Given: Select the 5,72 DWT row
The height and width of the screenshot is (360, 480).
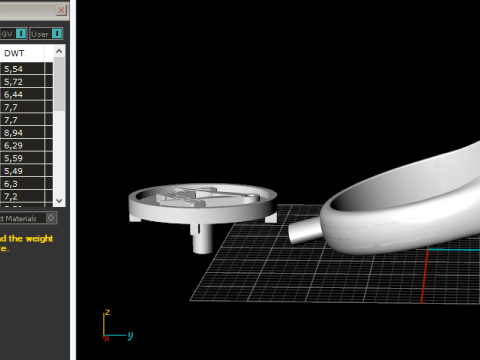Looking at the screenshot, I should 22,82.
